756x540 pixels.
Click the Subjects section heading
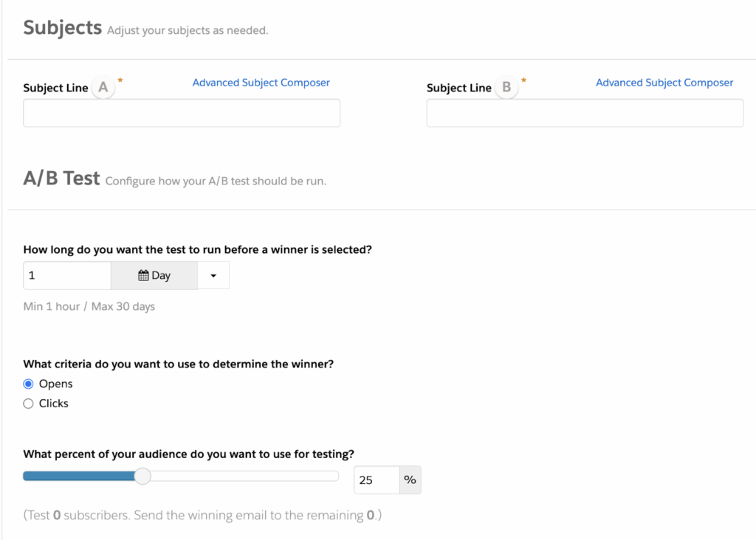pos(62,27)
